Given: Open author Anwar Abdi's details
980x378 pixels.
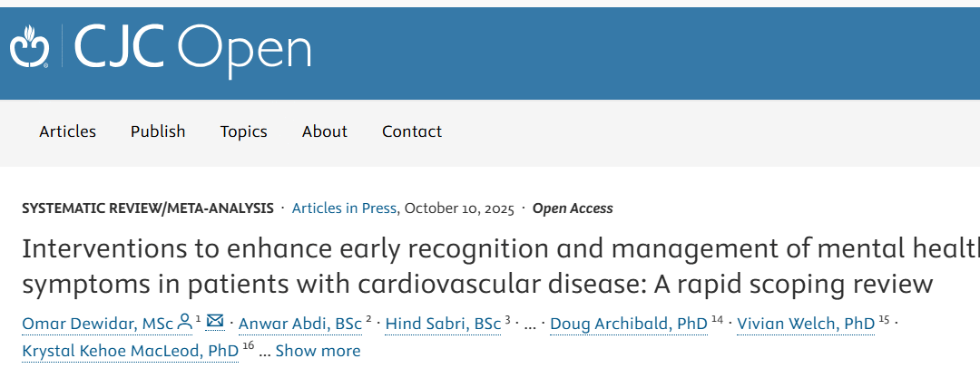Looking at the screenshot, I should click(299, 324).
